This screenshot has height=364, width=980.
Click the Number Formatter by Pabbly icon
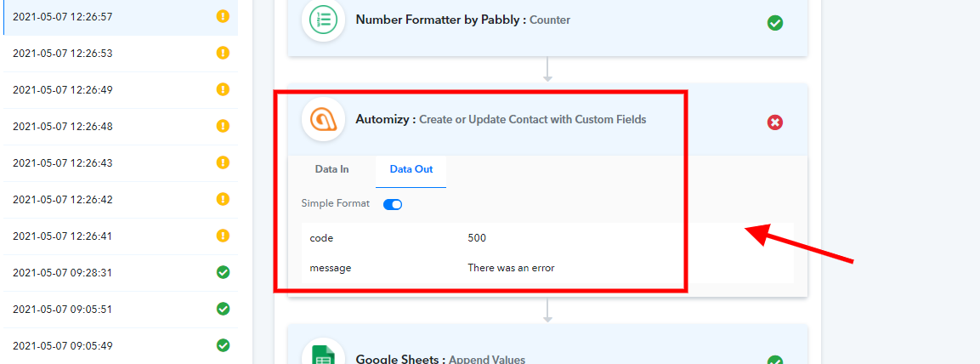click(323, 20)
